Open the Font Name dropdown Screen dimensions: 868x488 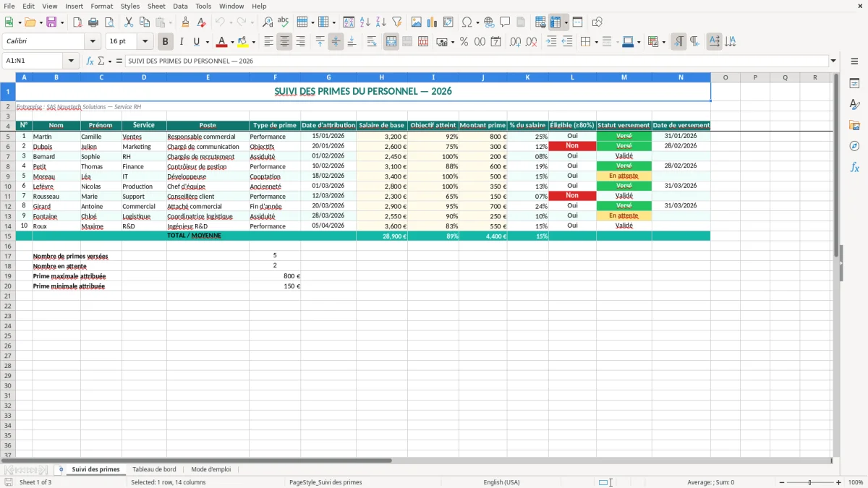tap(93, 42)
